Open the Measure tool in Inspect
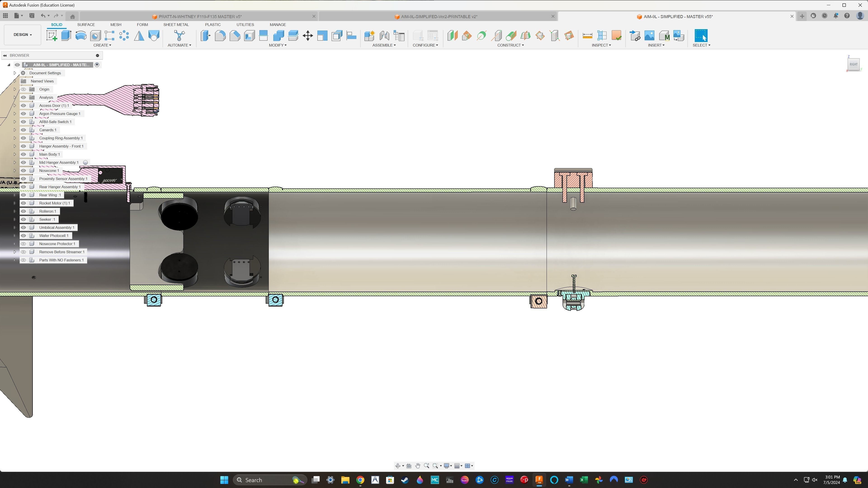The height and width of the screenshot is (488, 868). point(587,36)
